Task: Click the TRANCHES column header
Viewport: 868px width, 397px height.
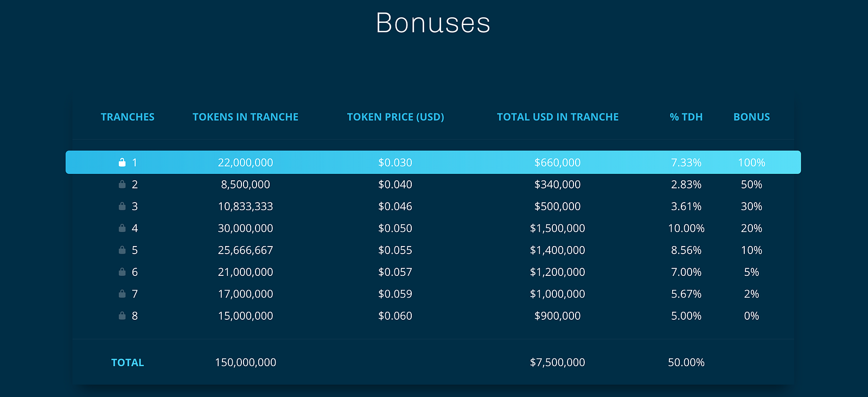Action: [127, 117]
